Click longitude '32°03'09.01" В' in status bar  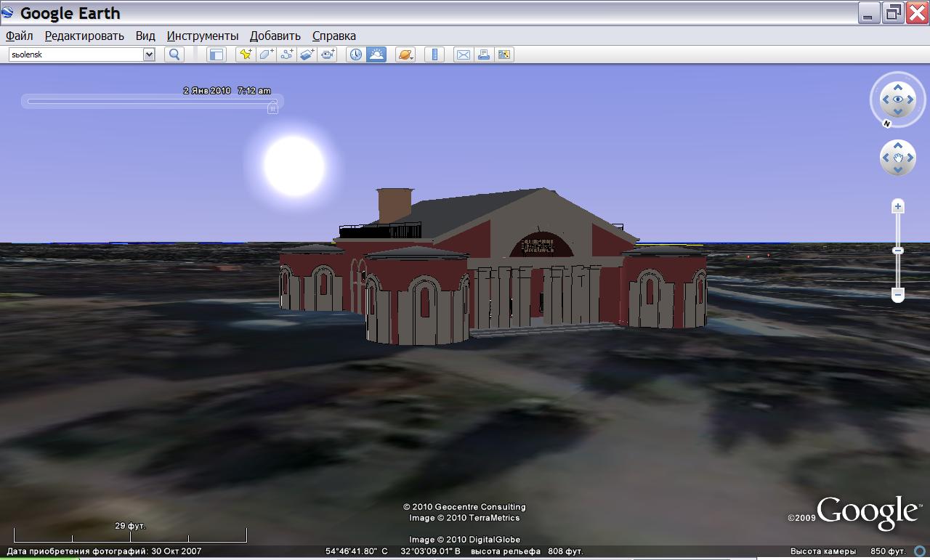point(430,551)
